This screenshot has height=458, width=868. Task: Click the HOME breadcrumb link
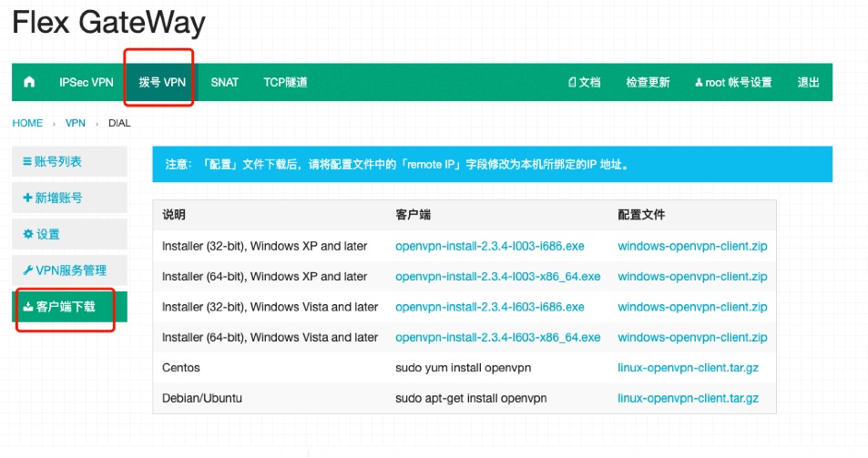pyautogui.click(x=27, y=123)
